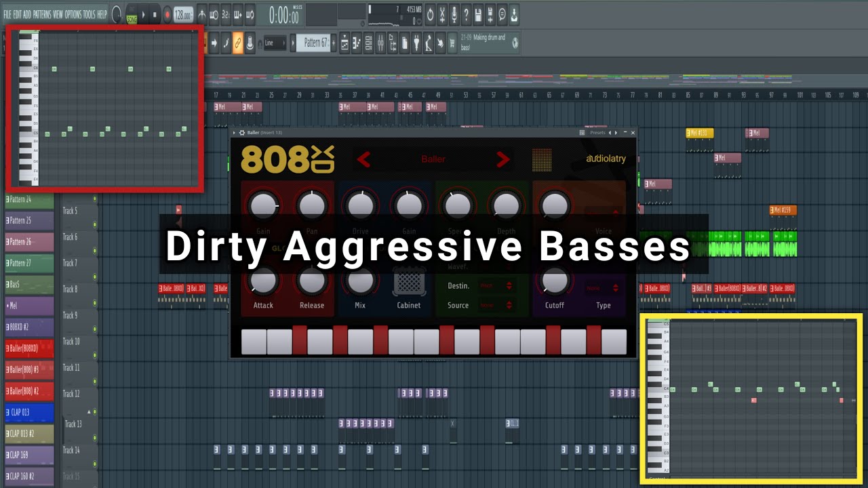The image size is (868, 488).
Task: Adjust the Cutoff knob in 808 plugin
Action: 555,280
